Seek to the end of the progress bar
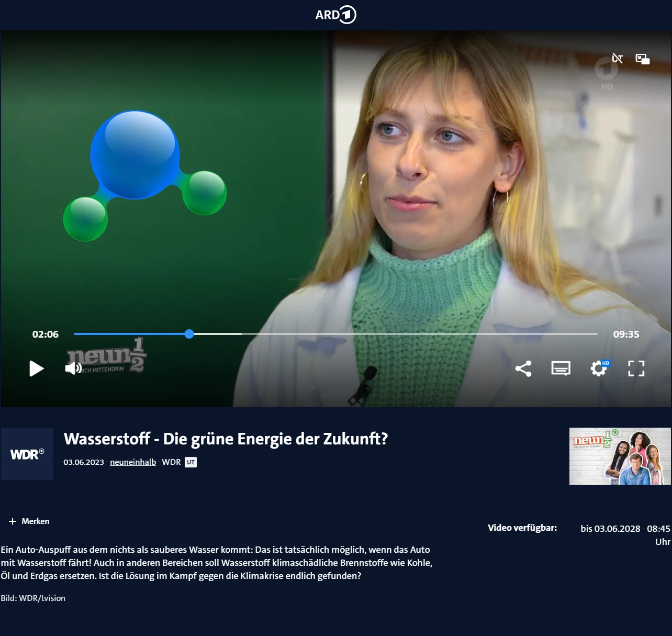672x636 pixels. [x=596, y=334]
